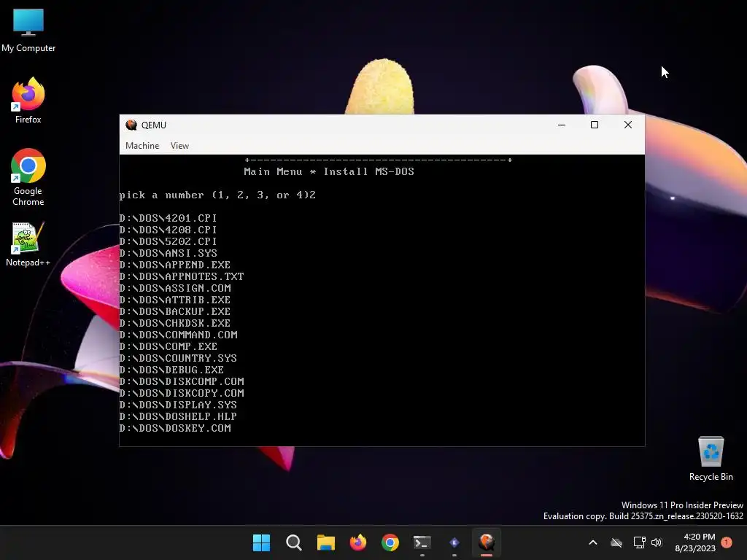Select the Notepad++ desktop shortcut
Viewport: 747px width, 560px height.
(x=28, y=244)
